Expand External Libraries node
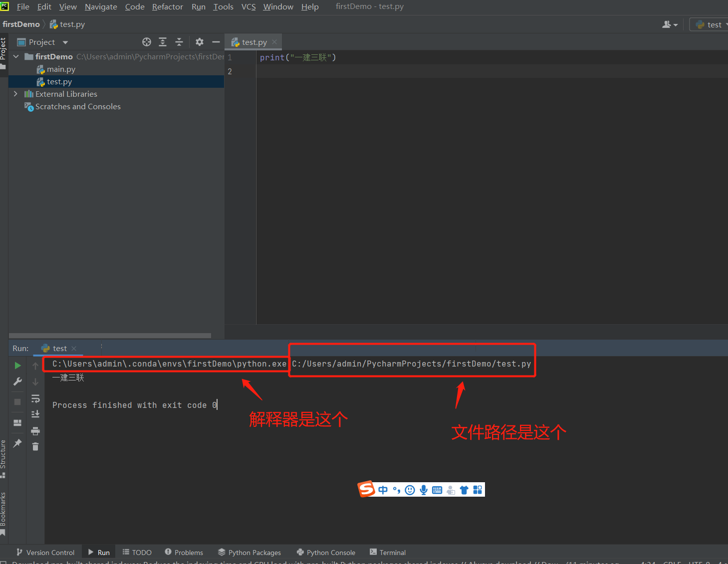The image size is (728, 564). 15,94
